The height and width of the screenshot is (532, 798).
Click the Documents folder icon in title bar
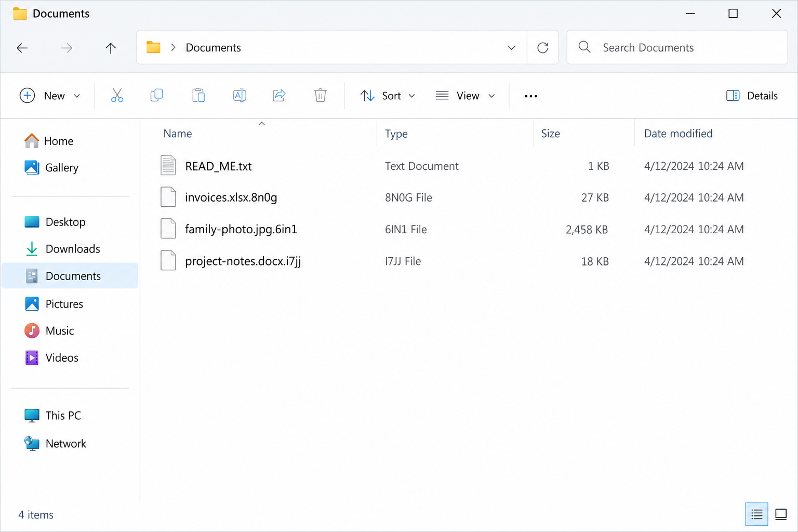(20, 14)
